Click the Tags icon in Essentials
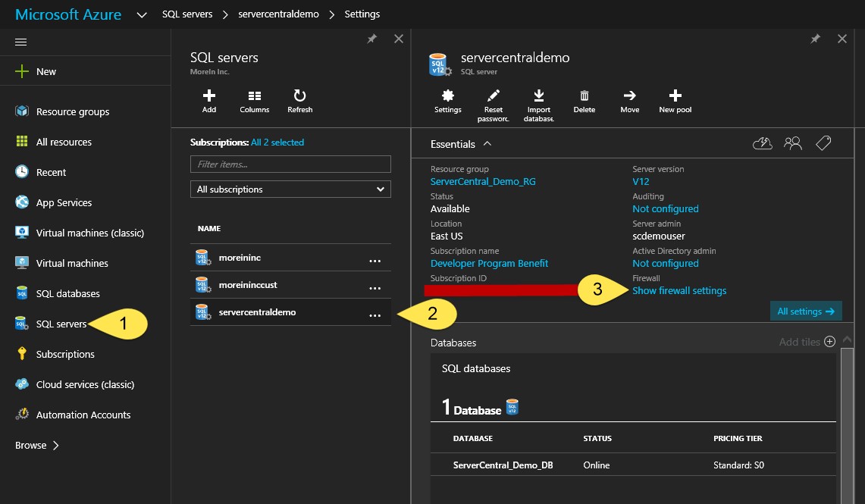 pyautogui.click(x=823, y=143)
